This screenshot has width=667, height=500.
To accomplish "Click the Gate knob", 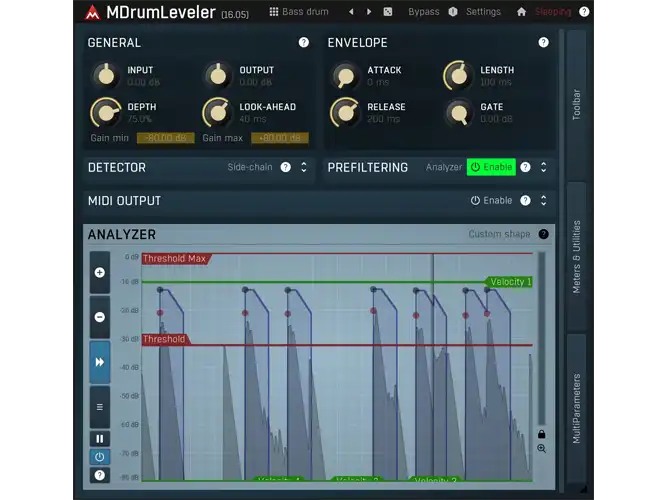I will pyautogui.click(x=458, y=113).
